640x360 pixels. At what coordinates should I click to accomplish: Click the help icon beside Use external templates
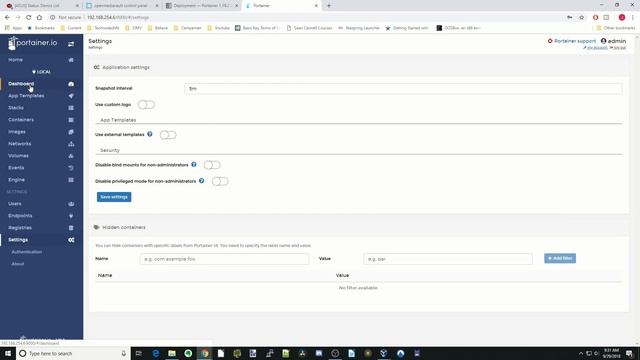(x=150, y=134)
